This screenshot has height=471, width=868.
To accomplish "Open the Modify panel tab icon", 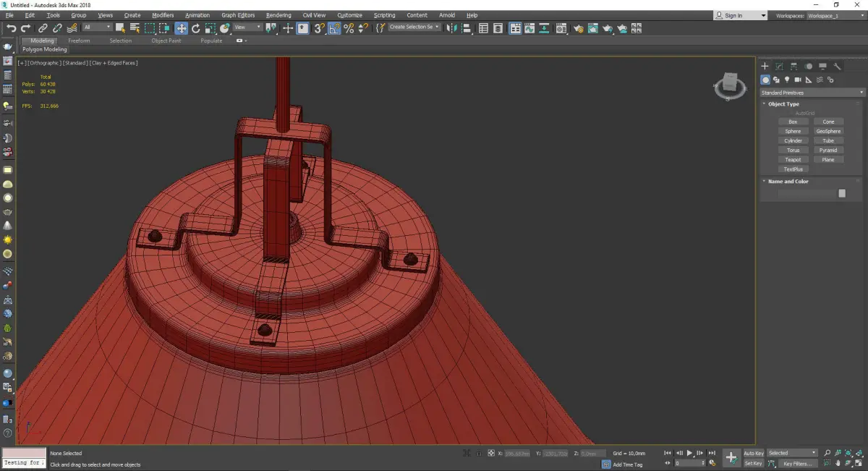I will point(779,67).
